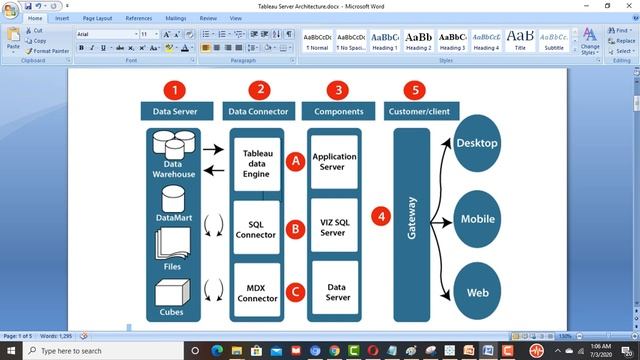Toggle bold formatting
The image size is (640, 360).
(81, 48)
